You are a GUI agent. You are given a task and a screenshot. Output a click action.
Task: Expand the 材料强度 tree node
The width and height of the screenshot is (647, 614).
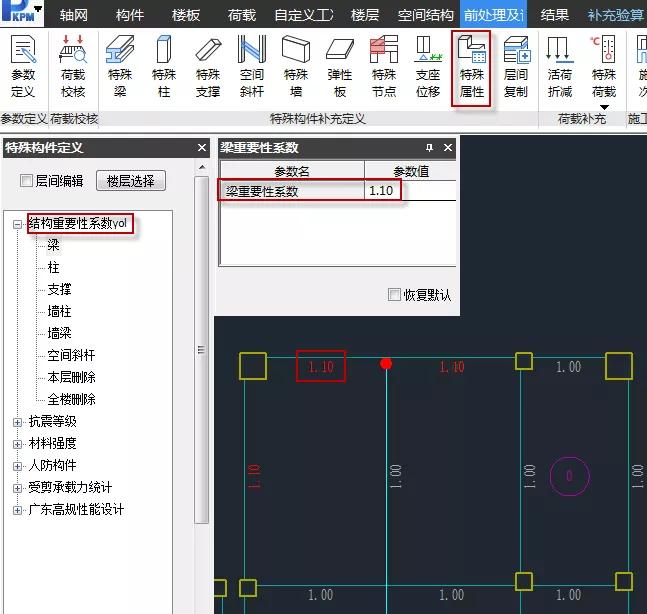click(17, 444)
